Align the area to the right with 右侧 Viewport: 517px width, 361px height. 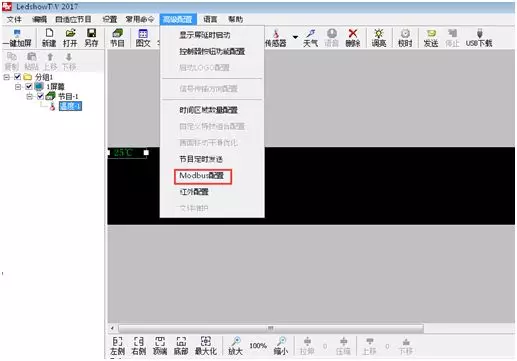(139, 346)
